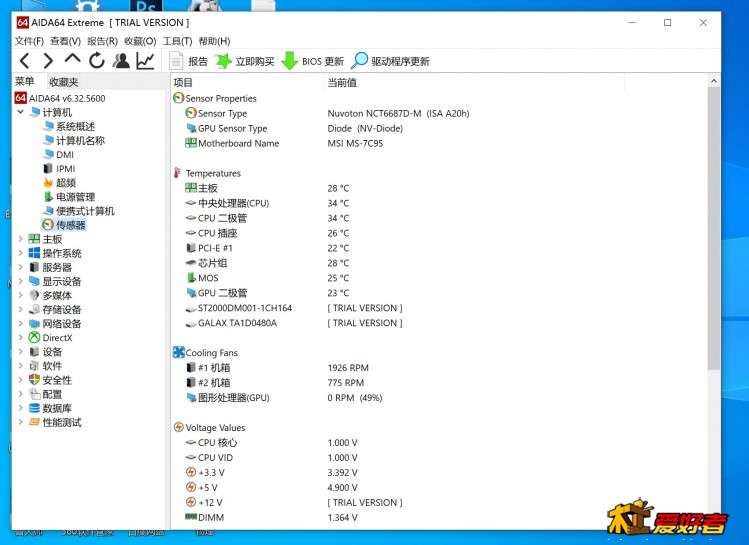Select the MOS temperature row

pos(438,278)
